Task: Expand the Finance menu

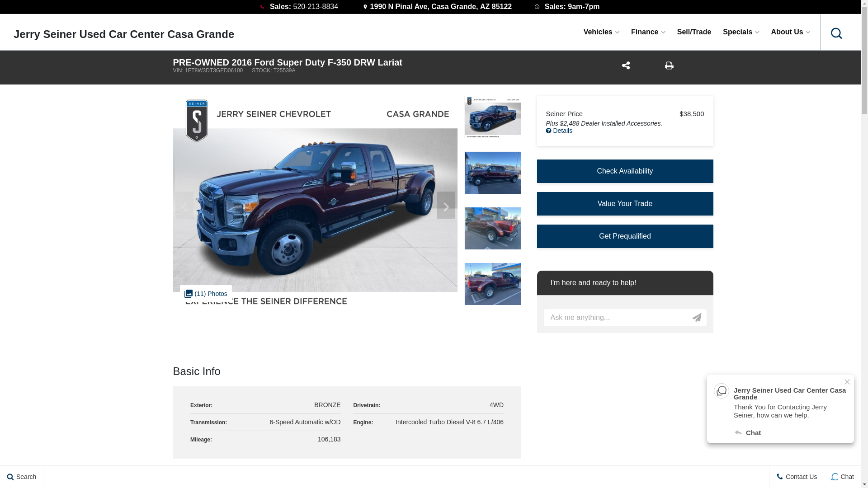Action: pos(648,32)
